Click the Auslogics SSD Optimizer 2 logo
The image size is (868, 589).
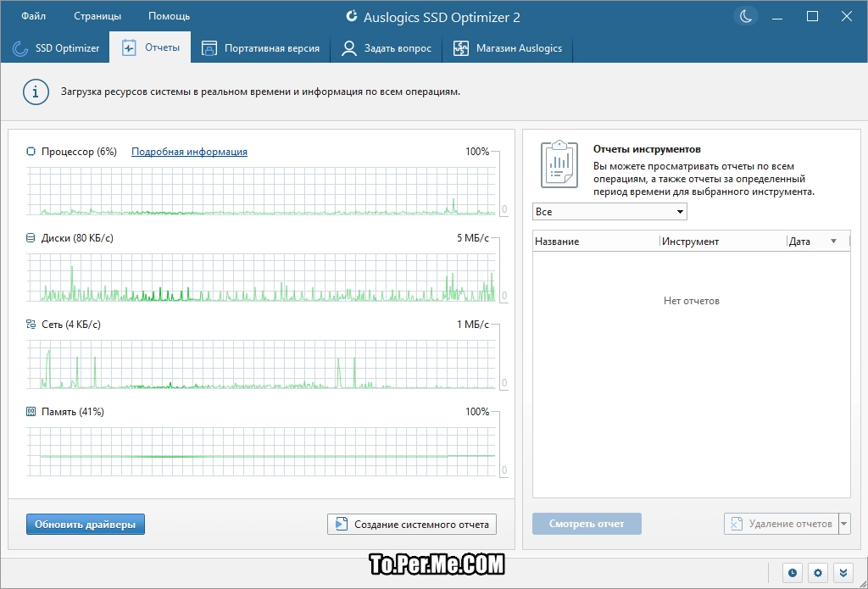tap(352, 16)
